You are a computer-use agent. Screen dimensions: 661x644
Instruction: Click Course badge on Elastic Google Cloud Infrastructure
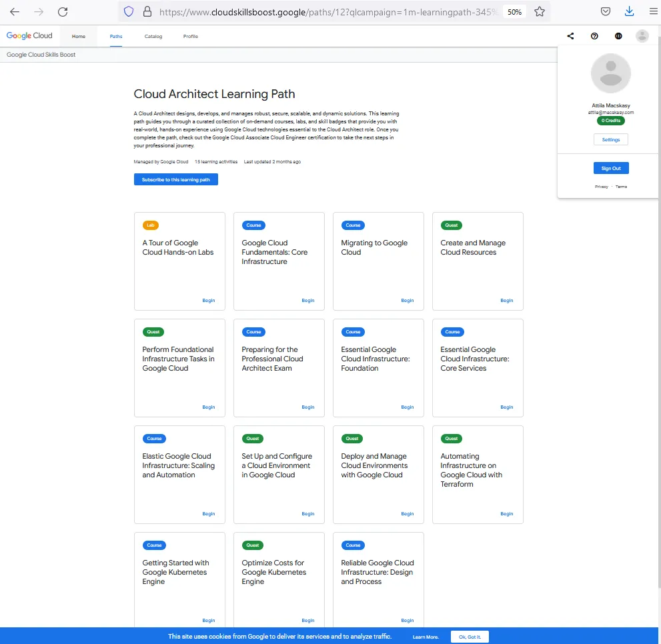tap(154, 438)
